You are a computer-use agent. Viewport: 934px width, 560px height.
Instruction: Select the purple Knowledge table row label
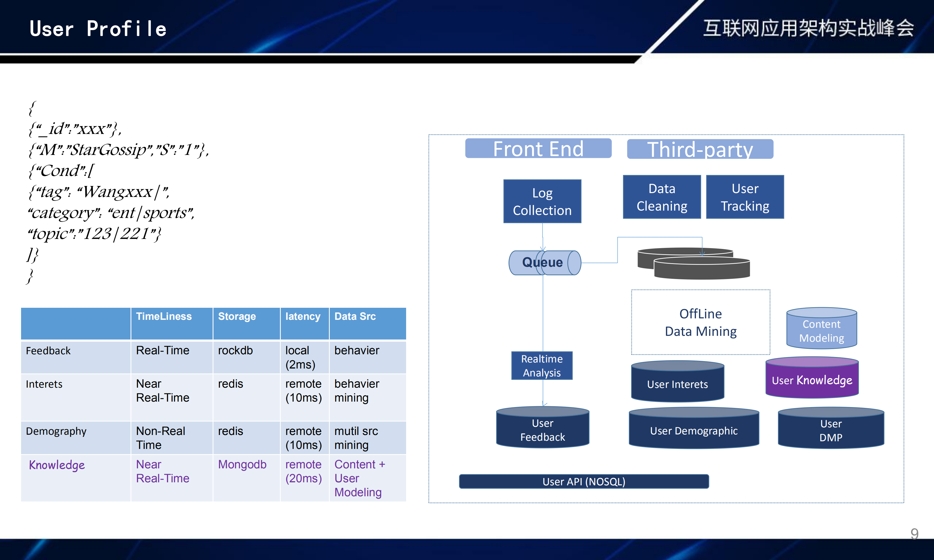57,465
